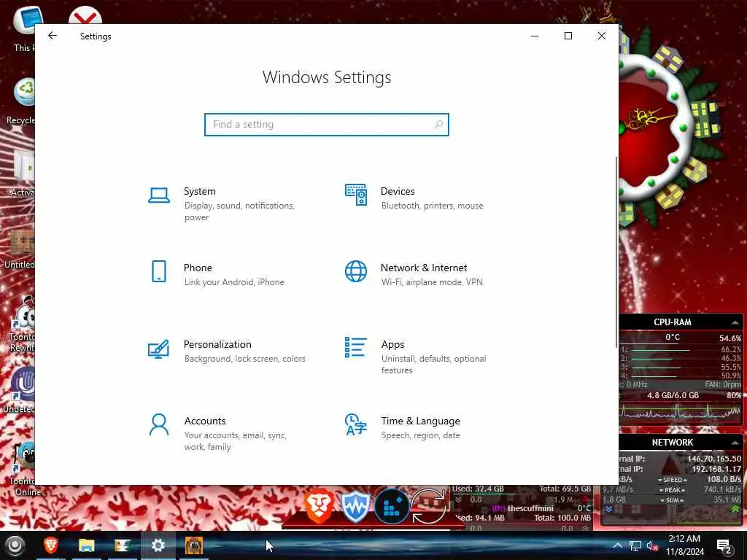
Task: Click the SPEED selector in NETWORK widget
Action: [672, 480]
